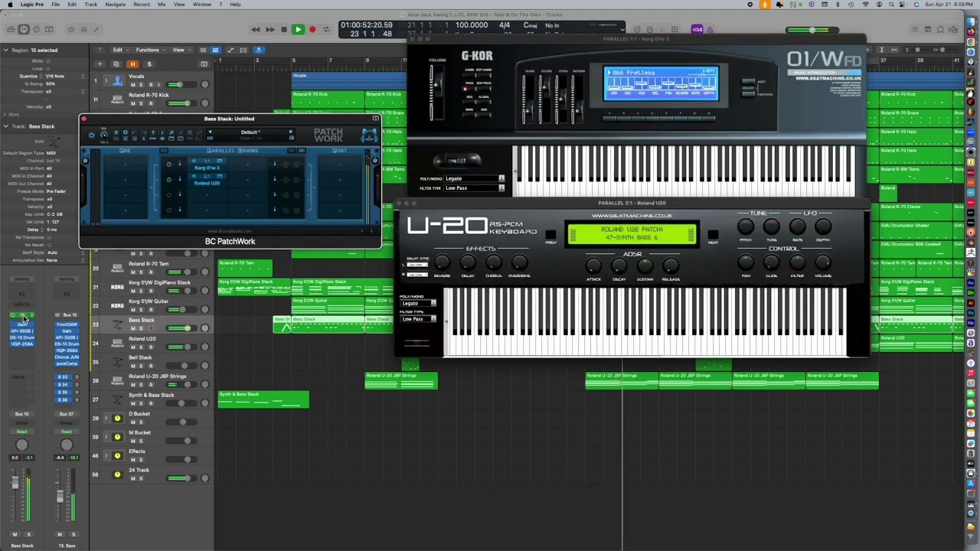Mute the Roland U20 track
The height and width of the screenshot is (551, 980).
tap(132, 347)
